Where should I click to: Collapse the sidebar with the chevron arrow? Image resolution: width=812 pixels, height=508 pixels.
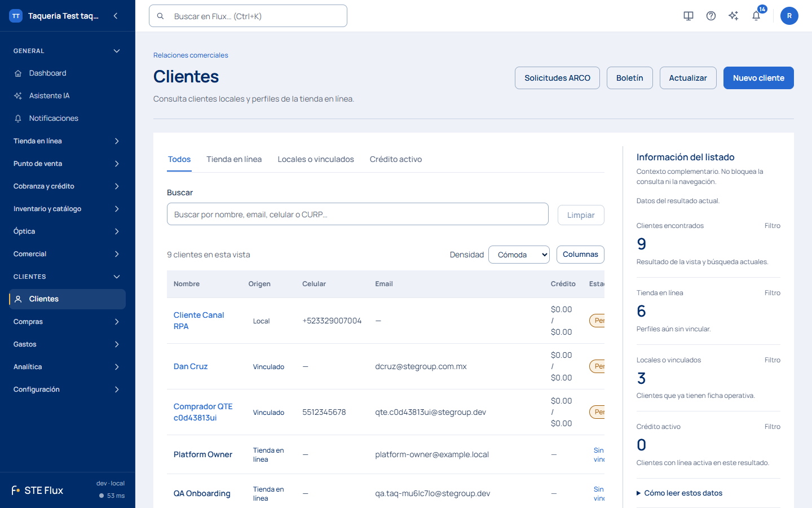[x=116, y=16]
